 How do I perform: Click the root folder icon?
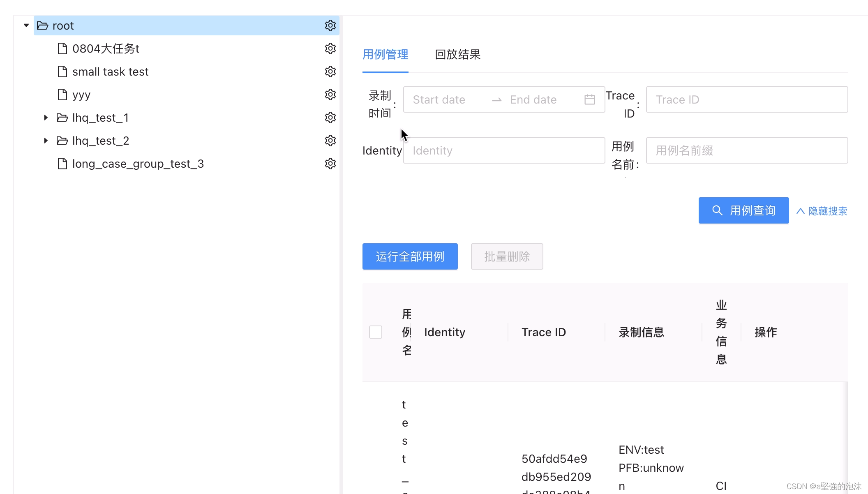click(x=42, y=25)
